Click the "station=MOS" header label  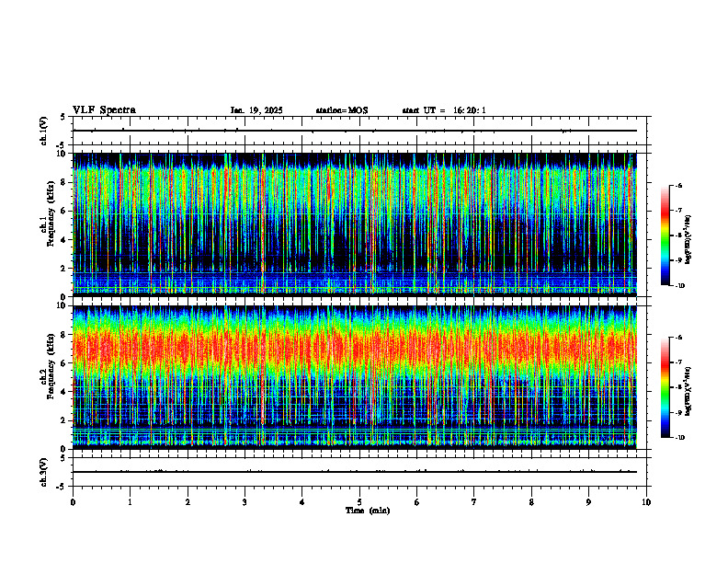point(342,110)
